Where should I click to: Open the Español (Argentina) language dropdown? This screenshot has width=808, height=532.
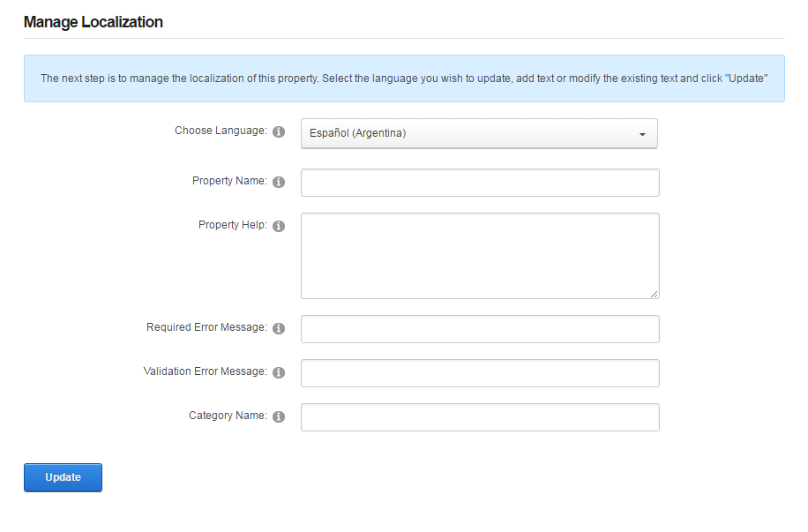click(479, 133)
